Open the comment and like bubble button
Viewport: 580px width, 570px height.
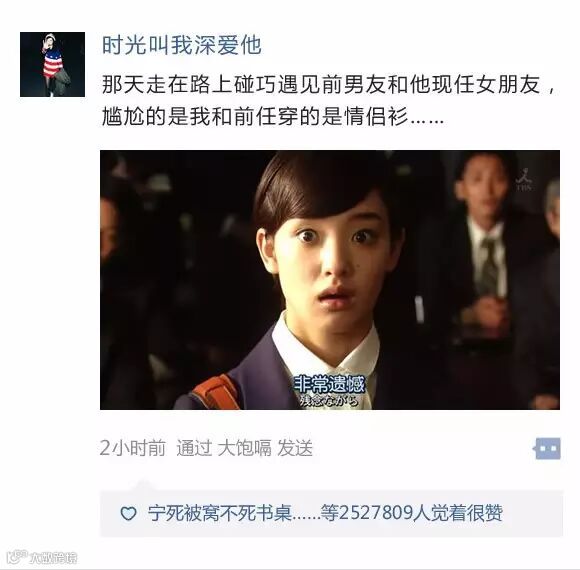547,448
